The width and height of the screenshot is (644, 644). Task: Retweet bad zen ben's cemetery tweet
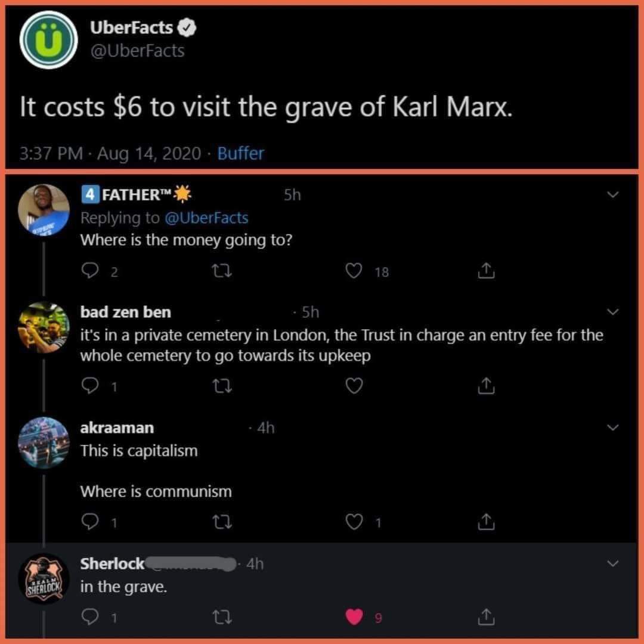pyautogui.click(x=222, y=386)
